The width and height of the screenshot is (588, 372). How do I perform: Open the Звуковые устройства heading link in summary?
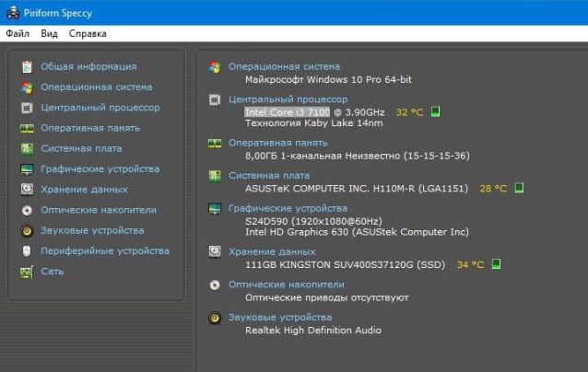[280, 318]
